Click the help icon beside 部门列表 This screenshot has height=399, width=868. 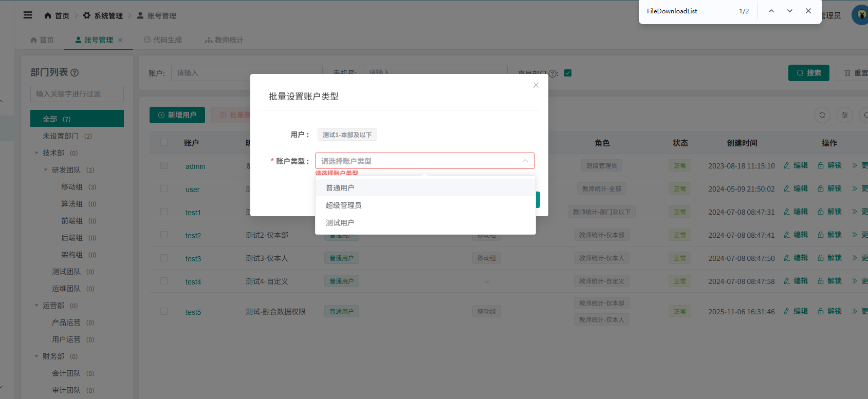pyautogui.click(x=75, y=73)
